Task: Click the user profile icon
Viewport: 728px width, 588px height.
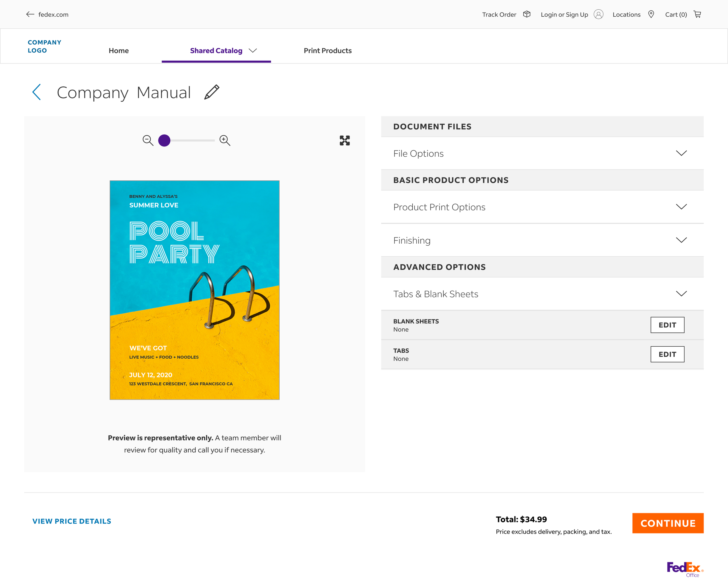Action: 598,14
